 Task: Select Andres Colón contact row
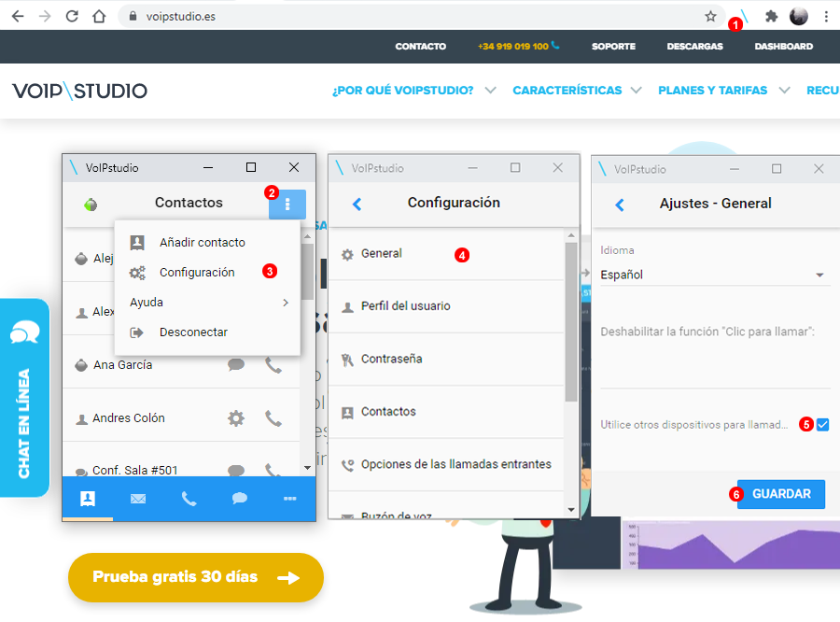(182, 418)
